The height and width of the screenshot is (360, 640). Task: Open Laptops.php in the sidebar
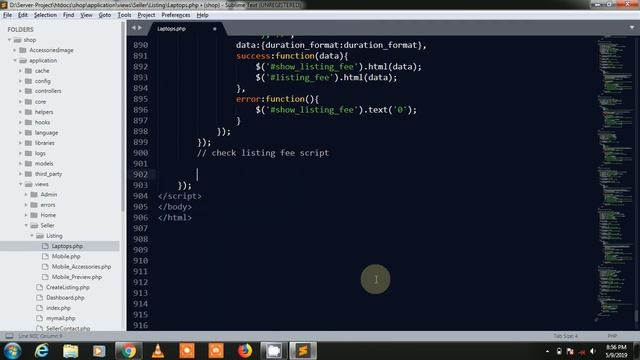[x=67, y=246]
